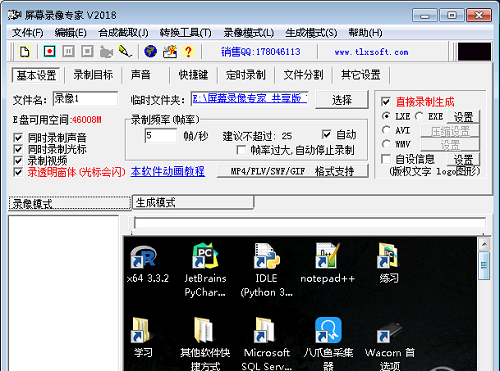Click the 销售QQ:178046113 link
Image resolution: width=500 pixels, height=371 pixels.
pyautogui.click(x=261, y=52)
